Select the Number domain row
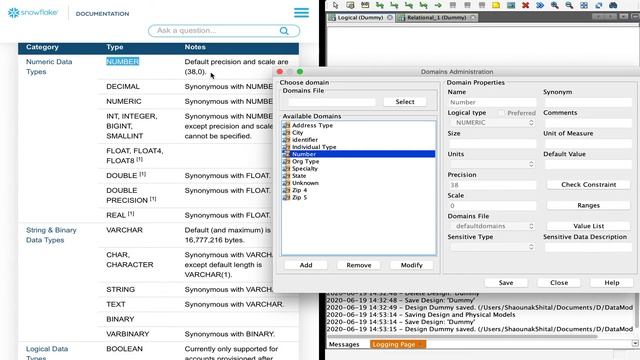Image resolution: width=640 pixels, height=360 pixels. 359,154
